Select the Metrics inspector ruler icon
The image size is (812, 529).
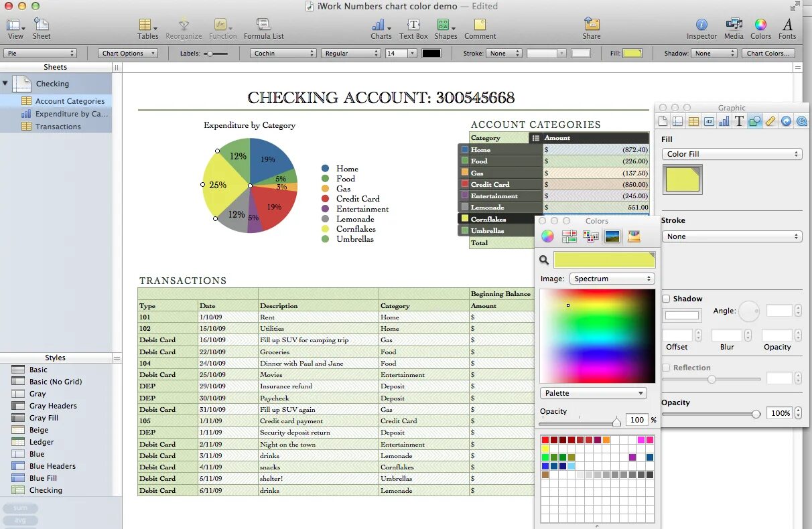[771, 121]
